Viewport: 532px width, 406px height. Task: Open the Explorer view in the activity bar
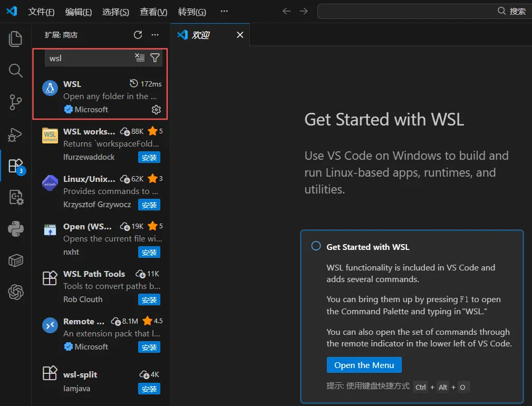pos(15,38)
